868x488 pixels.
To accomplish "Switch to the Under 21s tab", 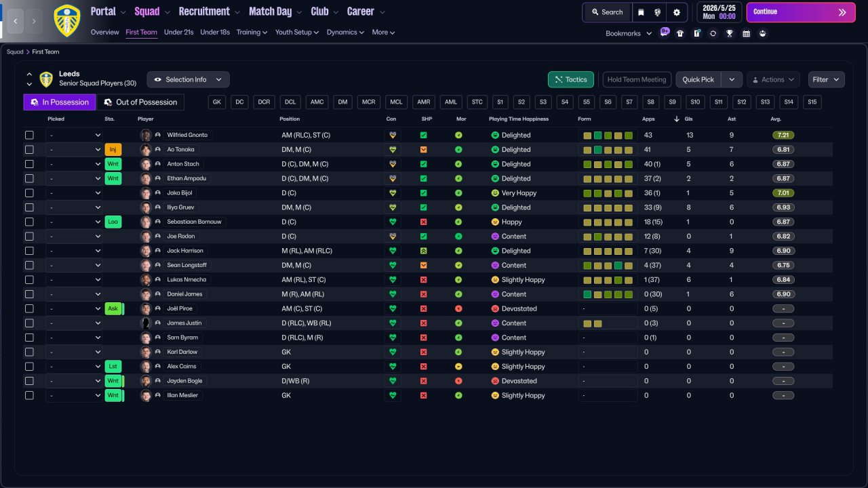I will tap(179, 32).
